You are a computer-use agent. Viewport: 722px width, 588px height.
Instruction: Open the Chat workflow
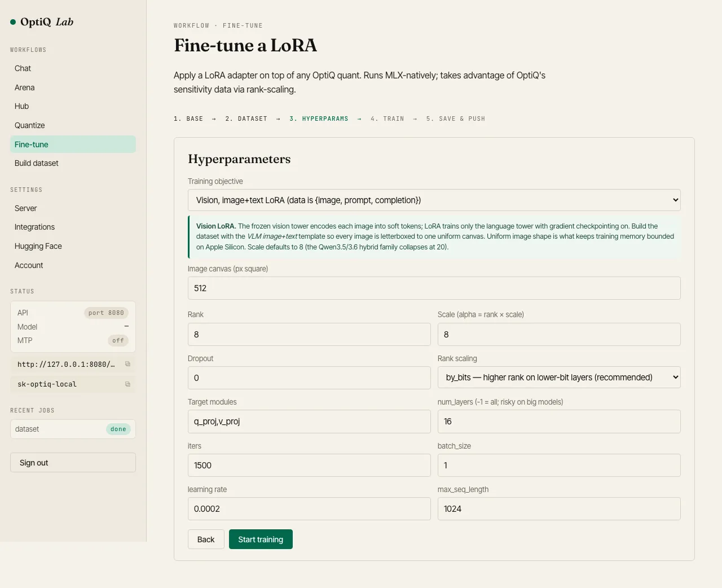coord(73,68)
